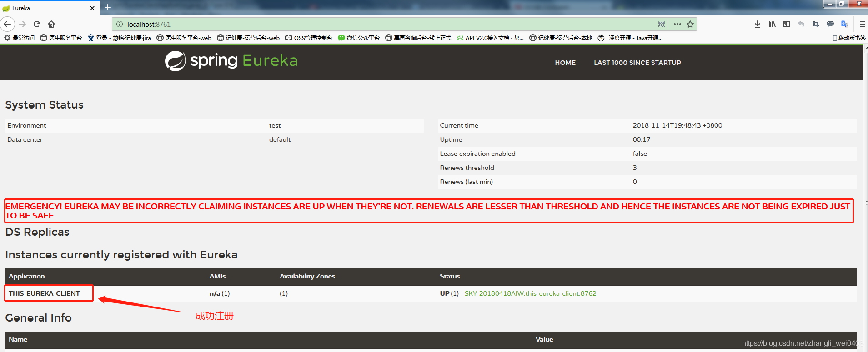
Task: Click the System Status heading
Action: pos(44,105)
